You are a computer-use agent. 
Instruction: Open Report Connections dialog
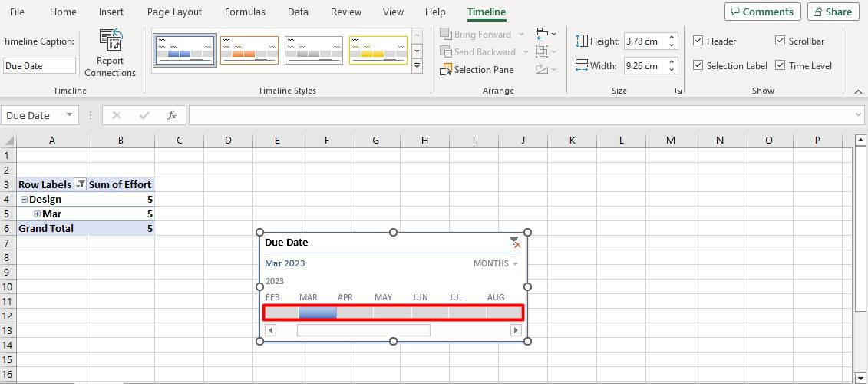click(x=111, y=53)
